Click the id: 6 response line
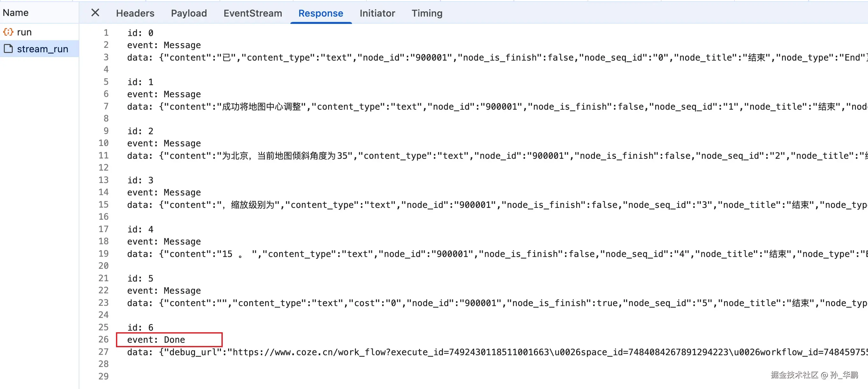 click(x=140, y=327)
